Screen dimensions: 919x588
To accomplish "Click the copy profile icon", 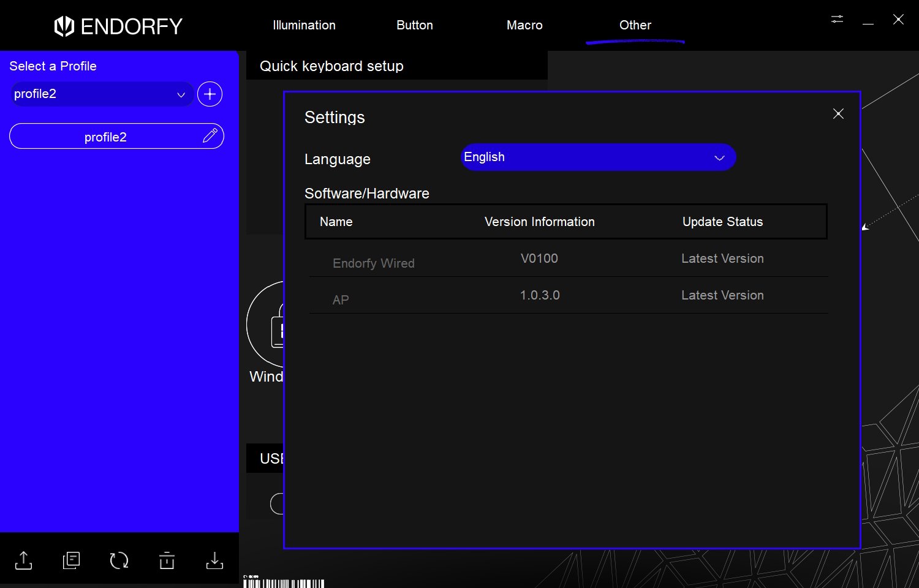I will 71,560.
